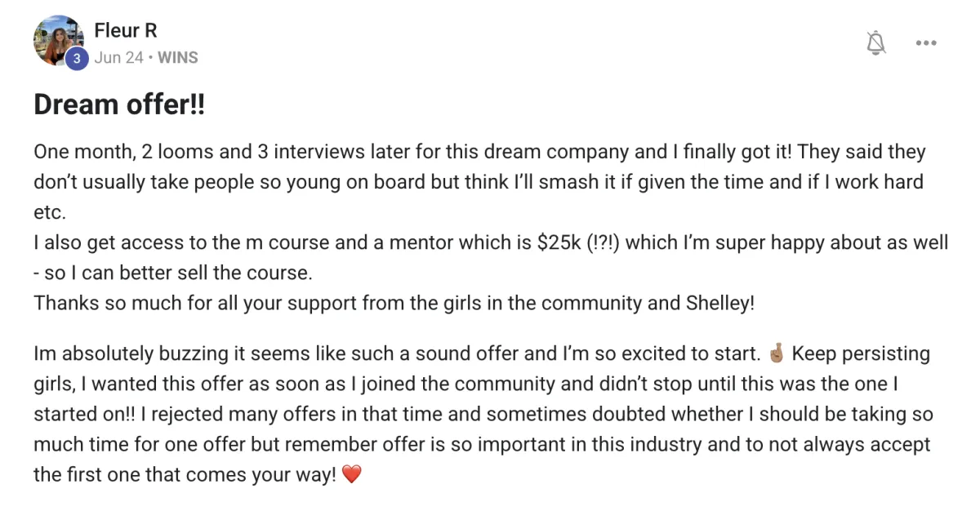
Task: Click the 'Thanks so much for all your support' line
Action: (x=394, y=303)
